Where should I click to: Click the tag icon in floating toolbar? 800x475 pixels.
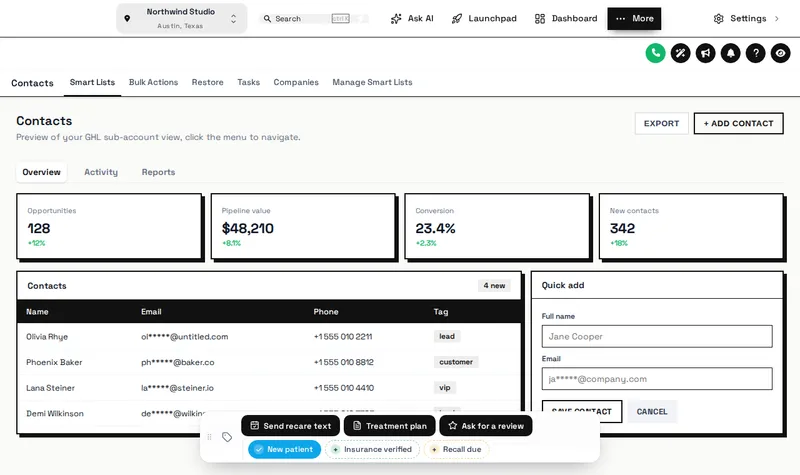click(x=227, y=437)
